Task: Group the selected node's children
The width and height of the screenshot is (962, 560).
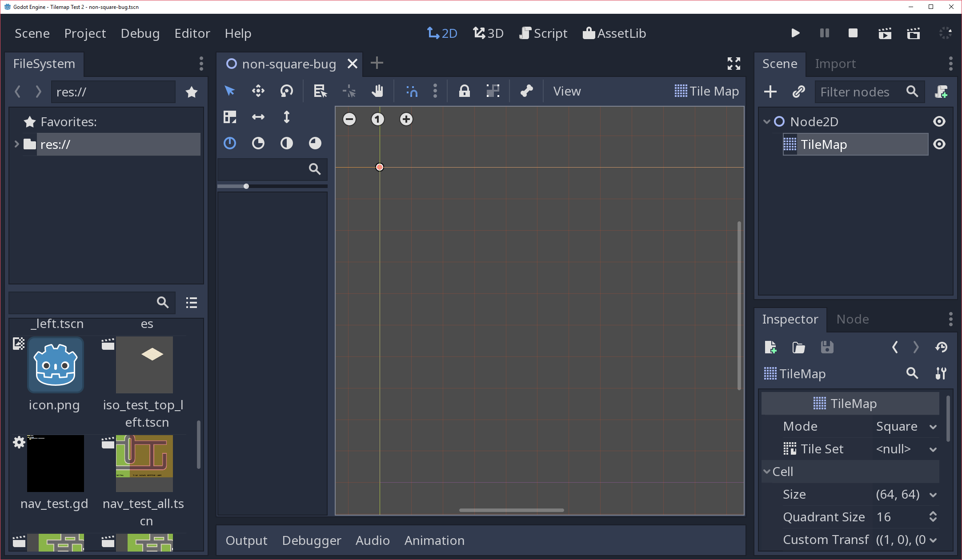Action: pos(493,91)
